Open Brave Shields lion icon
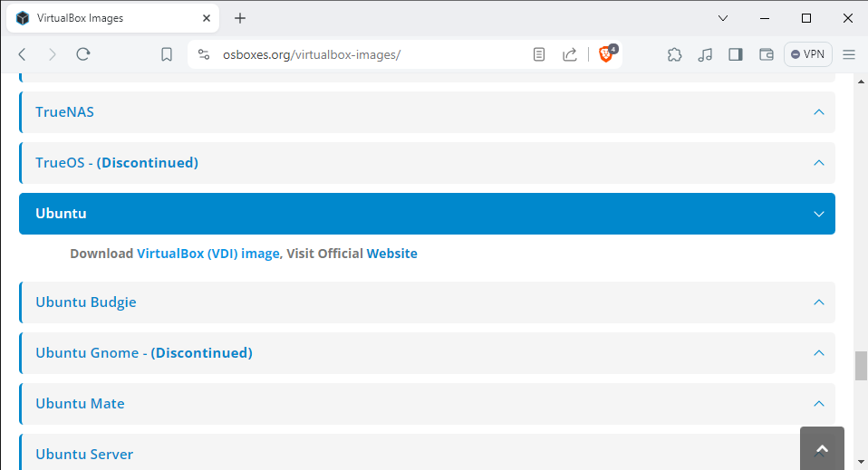The image size is (868, 470). [x=607, y=53]
